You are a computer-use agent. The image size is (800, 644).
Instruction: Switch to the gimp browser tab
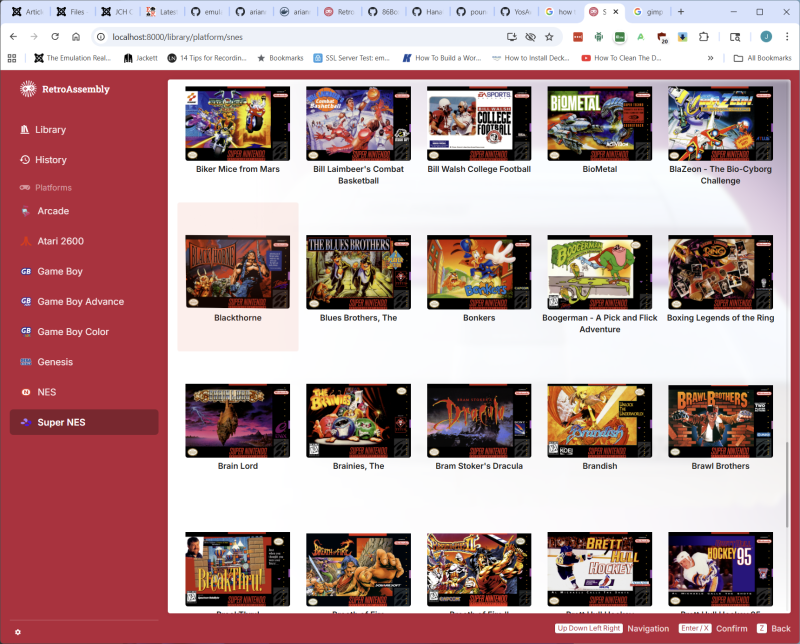(x=650, y=12)
